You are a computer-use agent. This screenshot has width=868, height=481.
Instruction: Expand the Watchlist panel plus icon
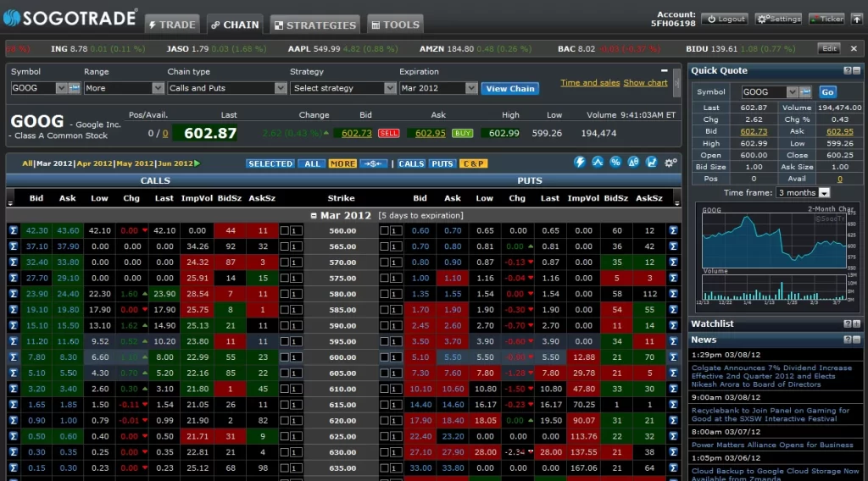pos(856,324)
